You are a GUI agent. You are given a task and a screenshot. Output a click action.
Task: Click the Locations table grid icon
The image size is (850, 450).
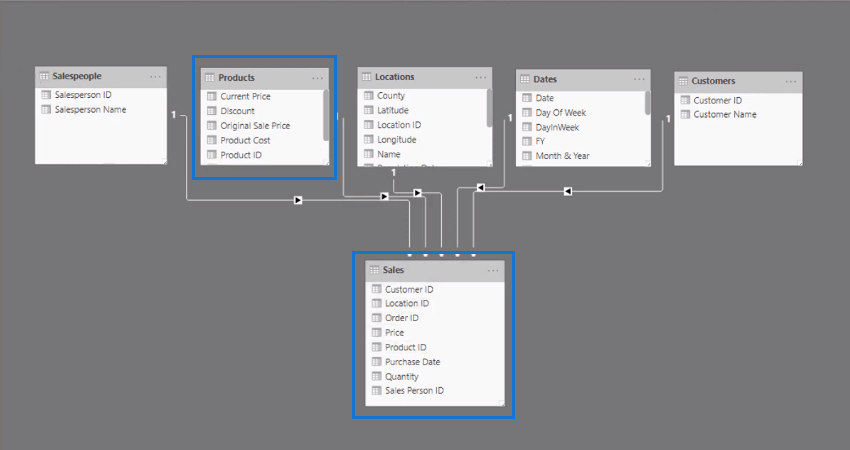click(x=367, y=77)
